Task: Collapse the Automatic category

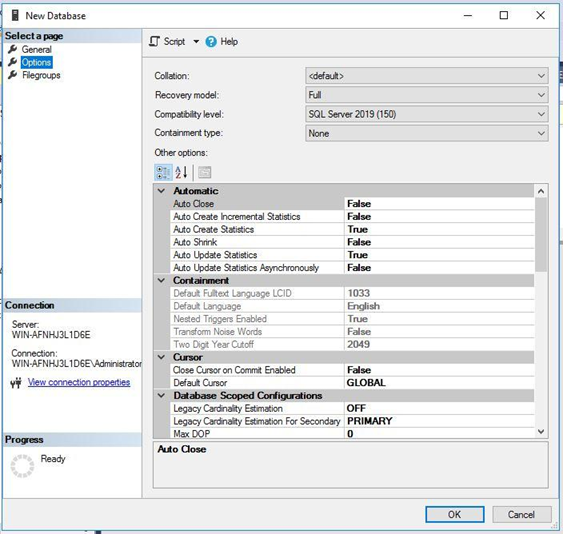Action: coord(162,191)
